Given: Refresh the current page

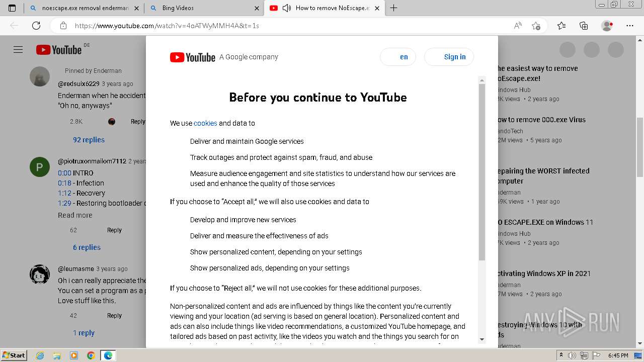Looking at the screenshot, I should click(x=36, y=26).
